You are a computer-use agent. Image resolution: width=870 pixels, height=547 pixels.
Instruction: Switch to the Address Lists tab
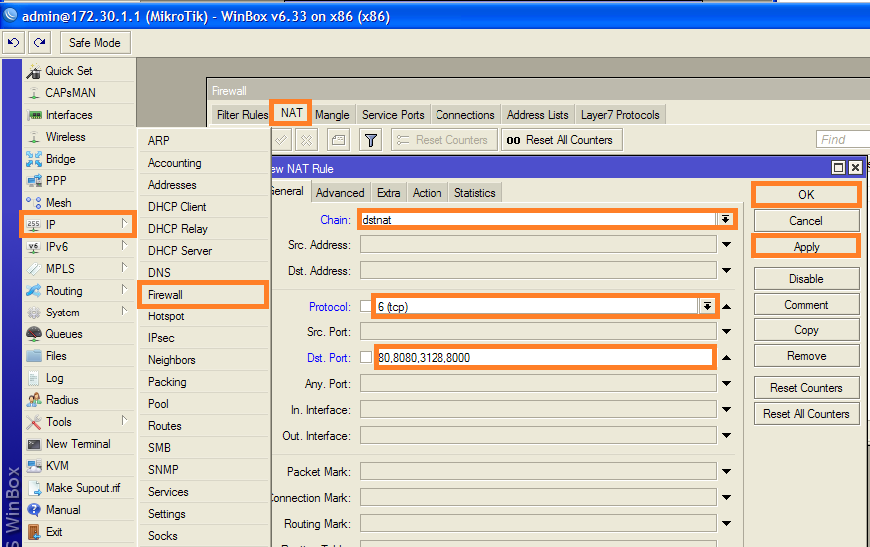[x=538, y=115]
